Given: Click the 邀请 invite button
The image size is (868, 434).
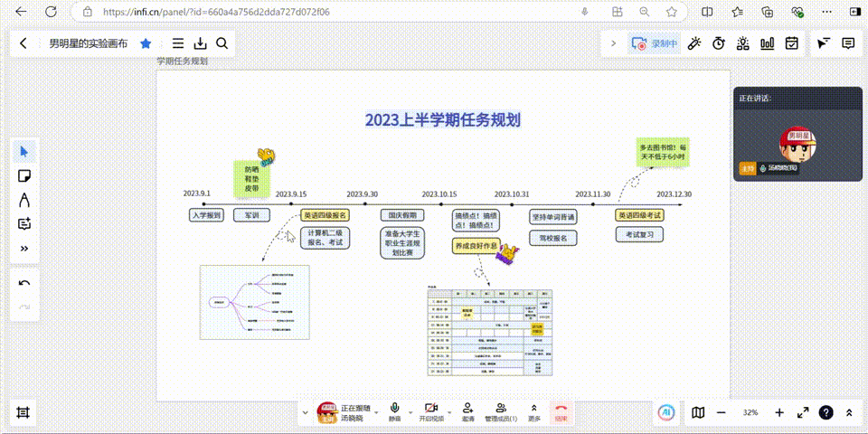Looking at the screenshot, I should tap(467, 412).
